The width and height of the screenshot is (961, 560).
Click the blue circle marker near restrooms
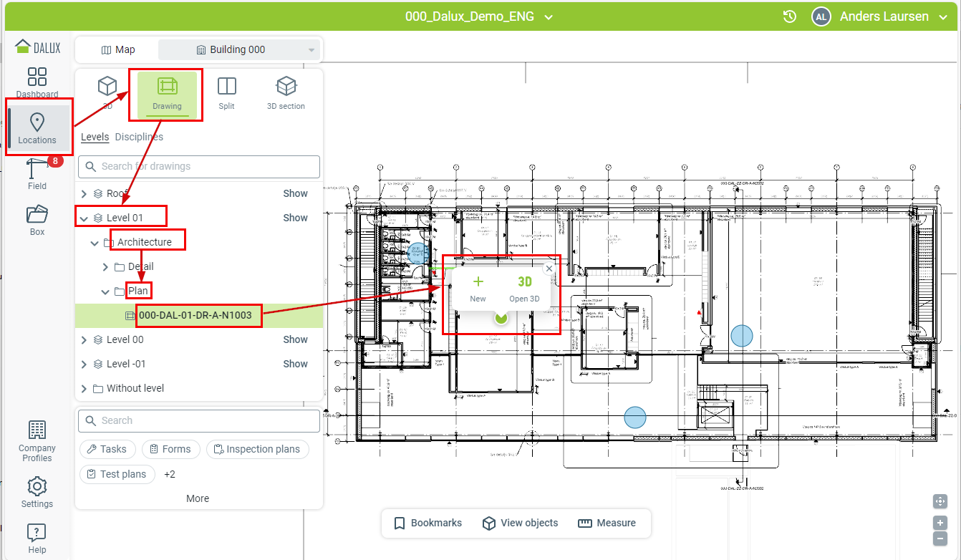(x=418, y=252)
